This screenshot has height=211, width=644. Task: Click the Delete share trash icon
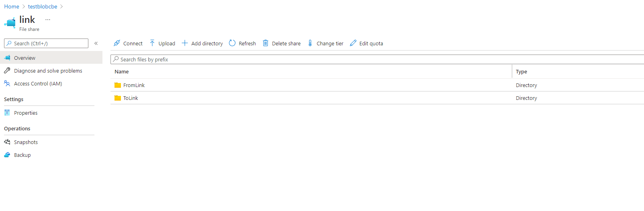point(266,43)
